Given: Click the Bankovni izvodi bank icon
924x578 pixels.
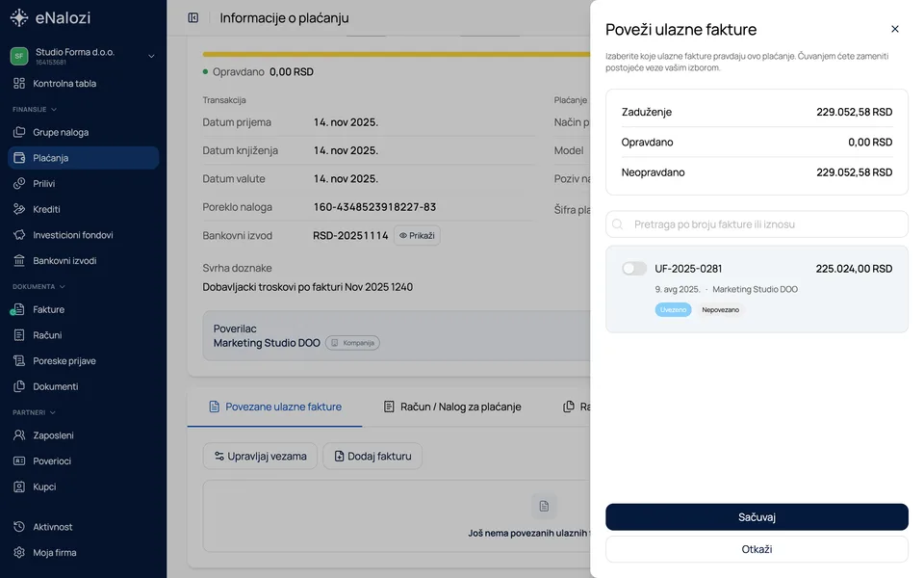Looking at the screenshot, I should click(x=19, y=261).
